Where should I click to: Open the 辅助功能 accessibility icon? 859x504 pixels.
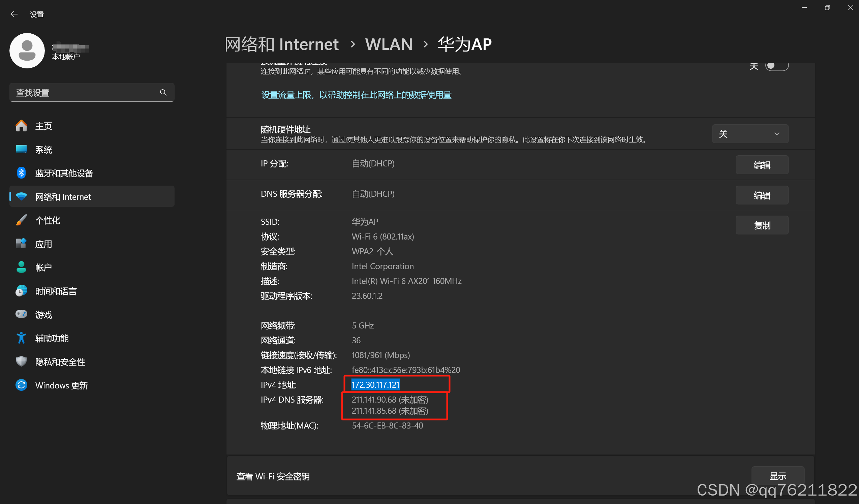tap(21, 338)
